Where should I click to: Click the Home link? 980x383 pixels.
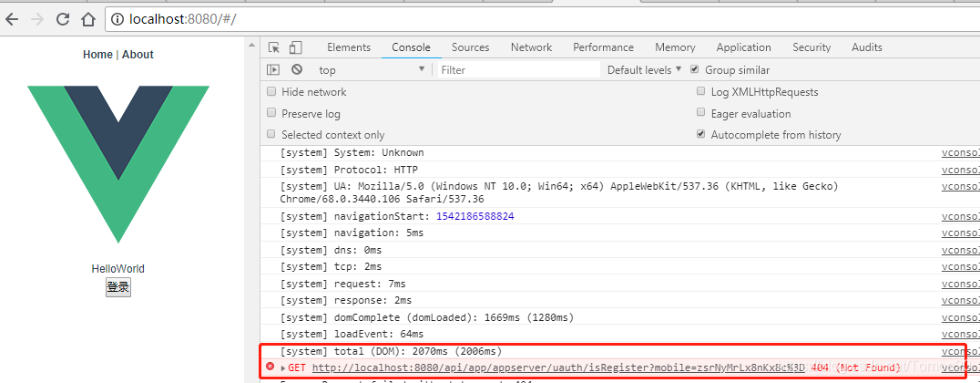[x=97, y=55]
